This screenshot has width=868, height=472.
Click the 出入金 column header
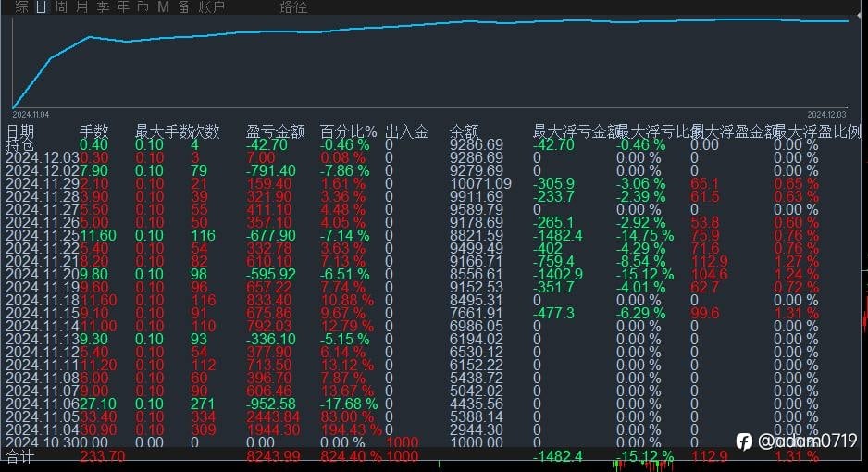407,131
